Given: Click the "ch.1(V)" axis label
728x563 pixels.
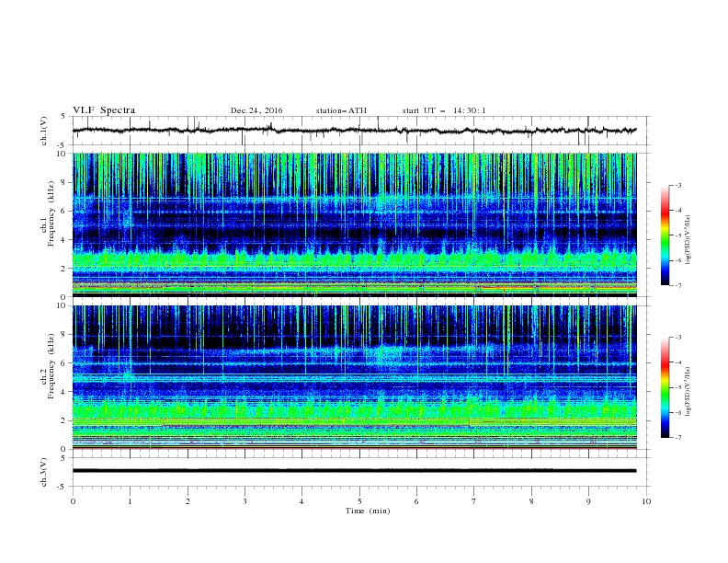Looking at the screenshot, I should [x=44, y=131].
